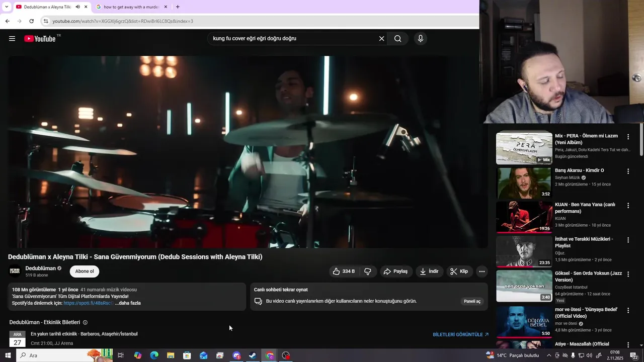The width and height of the screenshot is (644, 362).
Task: Open the spoti.fi link in description
Action: (88, 303)
